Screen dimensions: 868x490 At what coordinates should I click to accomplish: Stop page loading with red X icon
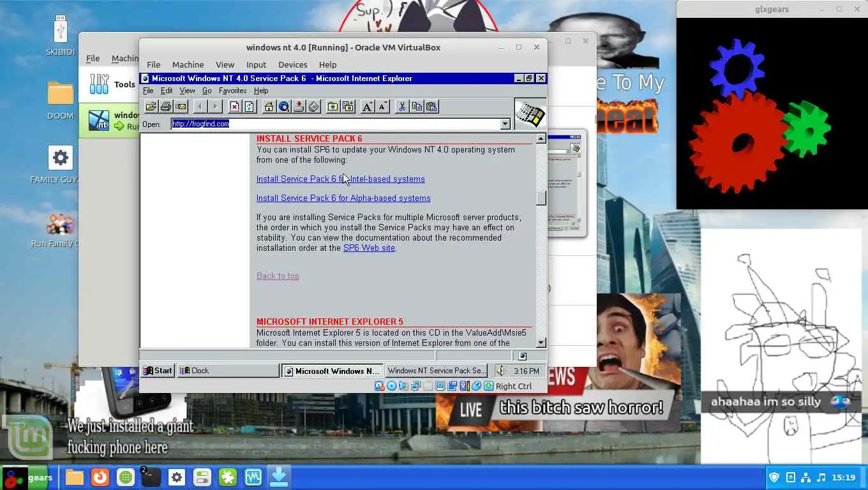click(235, 107)
